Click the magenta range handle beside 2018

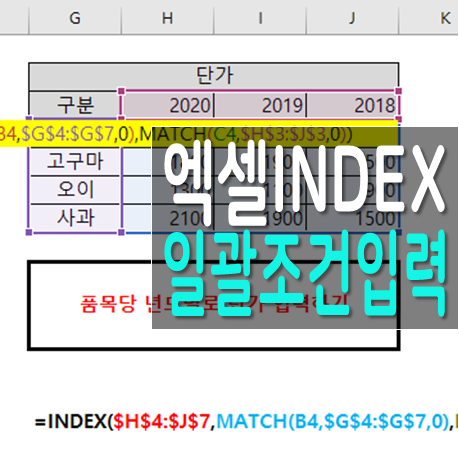pyautogui.click(x=399, y=91)
